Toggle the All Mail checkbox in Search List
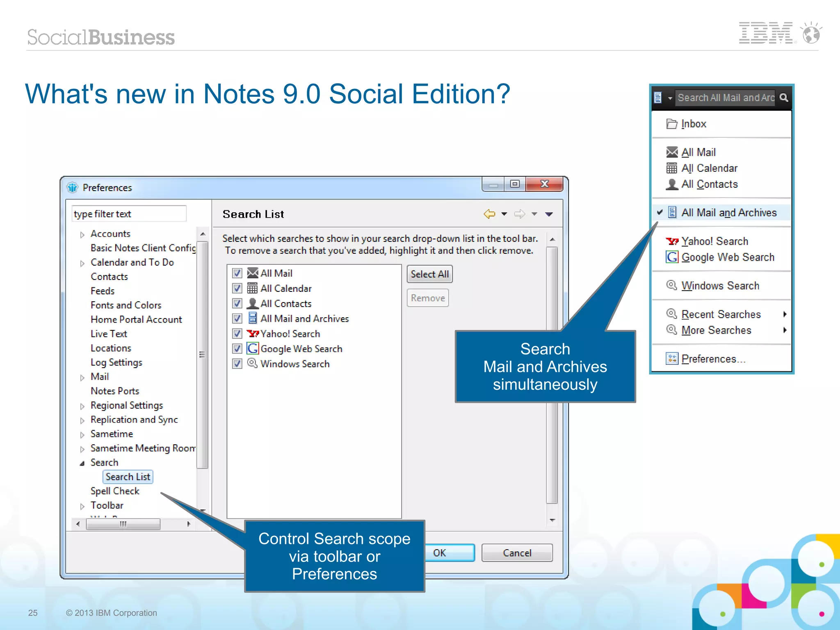The width and height of the screenshot is (840, 630). click(x=237, y=273)
